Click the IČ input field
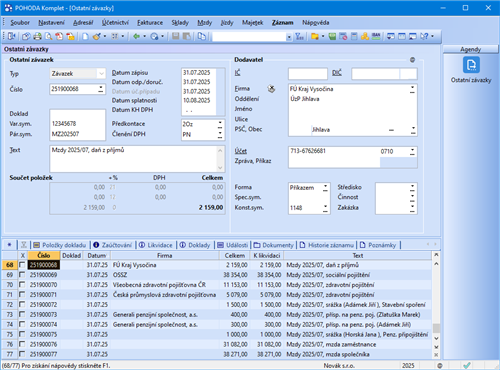Screen dimensions: 500x370 pyautogui.click(x=308, y=74)
